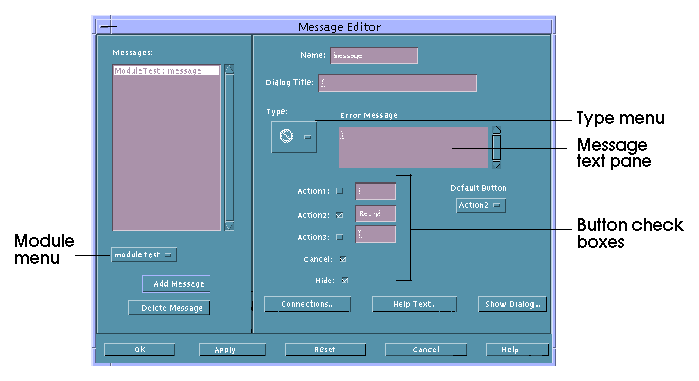Expand the Default Button Action2 menu
This screenshot has height=381, width=699.
[x=481, y=205]
